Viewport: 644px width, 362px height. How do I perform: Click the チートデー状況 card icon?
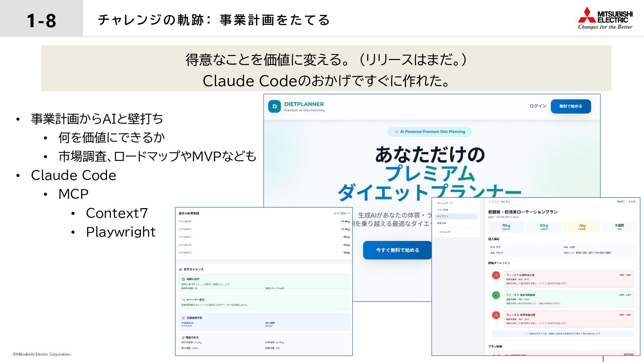pos(183,300)
